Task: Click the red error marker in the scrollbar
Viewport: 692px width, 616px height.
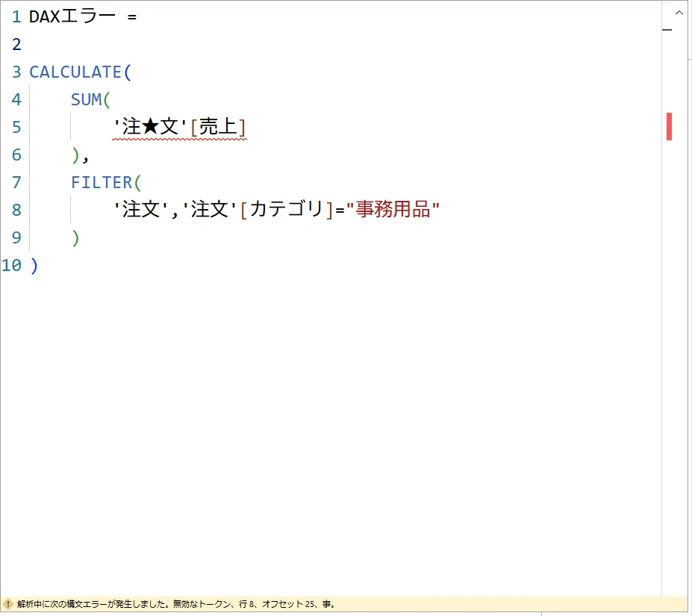Action: [669, 127]
